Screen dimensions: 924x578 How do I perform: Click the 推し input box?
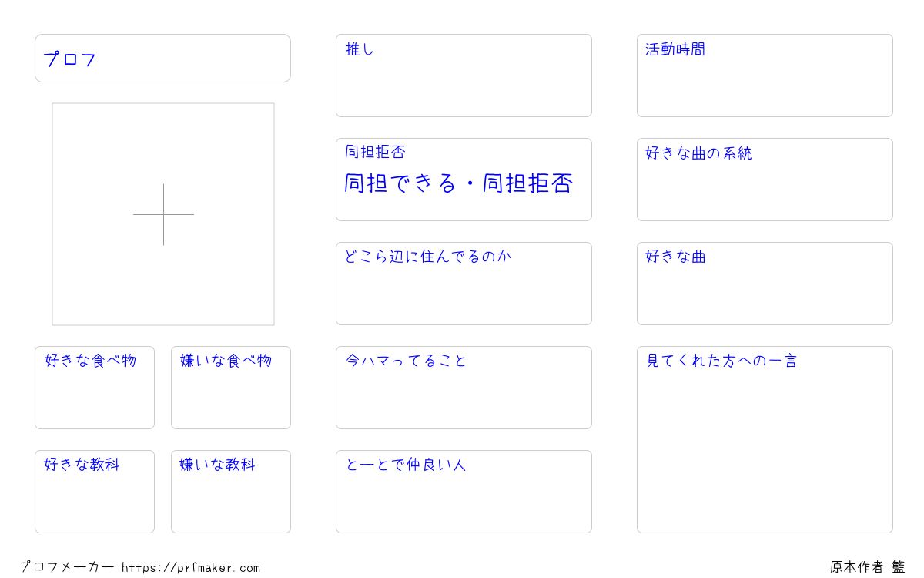point(464,76)
